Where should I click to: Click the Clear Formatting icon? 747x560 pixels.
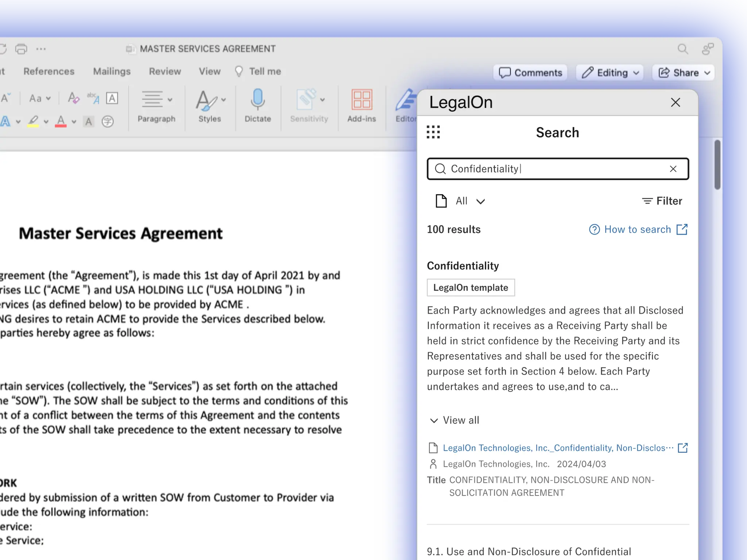pyautogui.click(x=74, y=98)
